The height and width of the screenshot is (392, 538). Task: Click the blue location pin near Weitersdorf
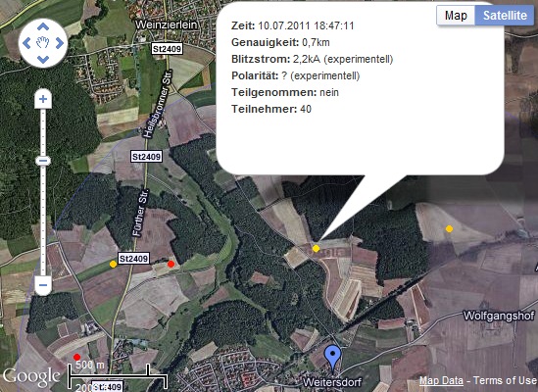pos(332,359)
